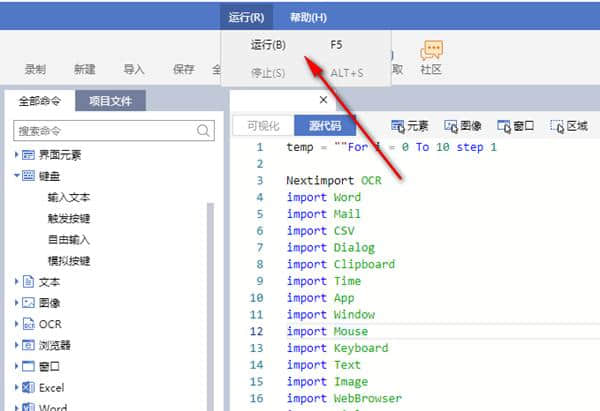Open the 帮助(H) menu
The image size is (600, 411).
point(308,17)
